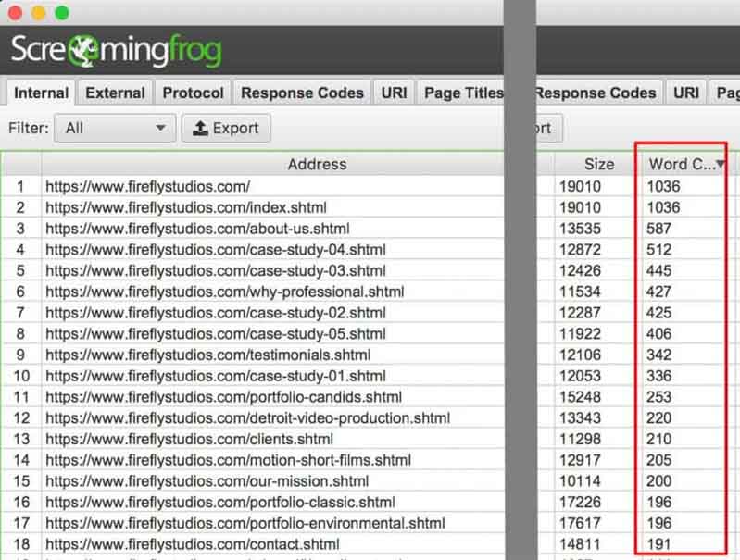Select the detroit-video-production.shtml row
Viewport: 740px width, 560px height.
tap(247, 417)
